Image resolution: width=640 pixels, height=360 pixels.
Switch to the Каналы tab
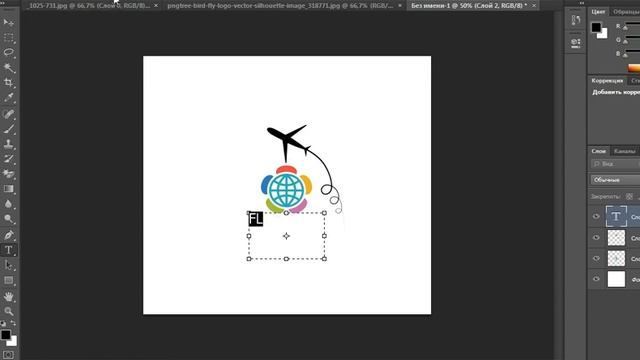click(x=625, y=151)
